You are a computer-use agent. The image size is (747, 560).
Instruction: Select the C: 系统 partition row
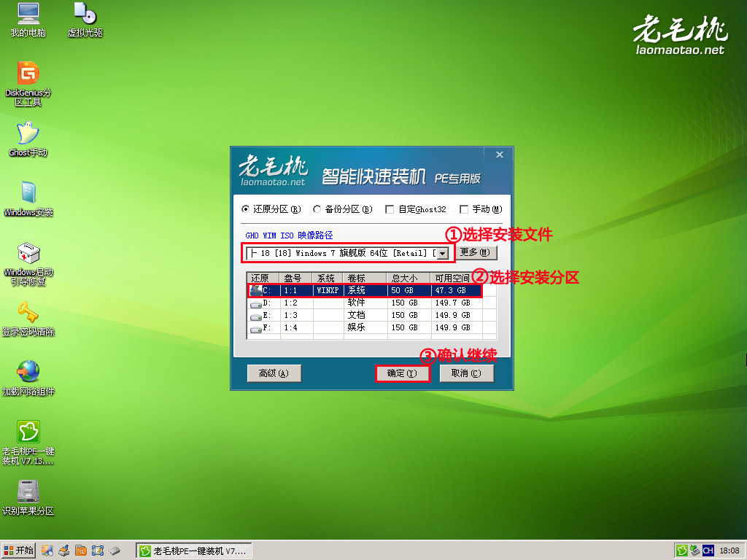tap(365, 290)
